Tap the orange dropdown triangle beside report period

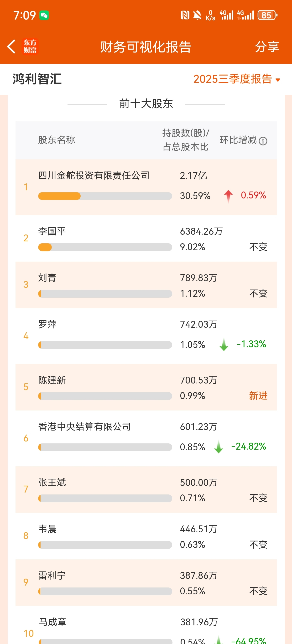278,80
